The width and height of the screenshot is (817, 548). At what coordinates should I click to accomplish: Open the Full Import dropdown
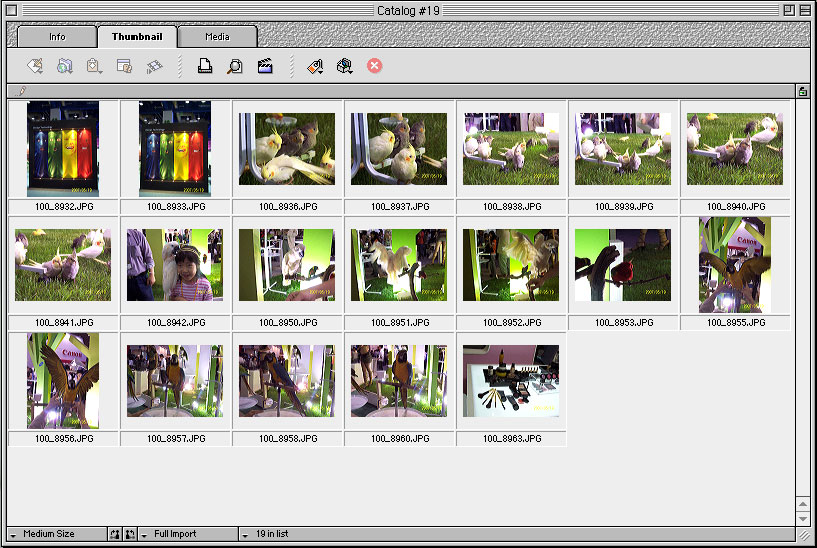point(188,534)
